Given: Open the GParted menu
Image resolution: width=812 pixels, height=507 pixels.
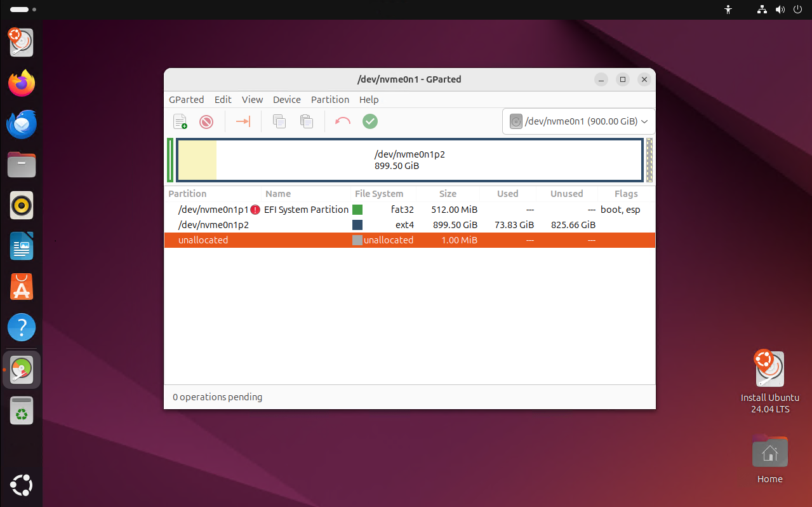Looking at the screenshot, I should (x=186, y=99).
